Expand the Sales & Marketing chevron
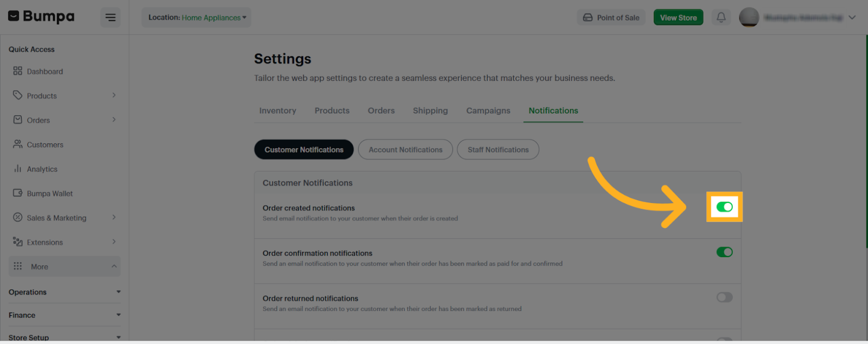 pyautogui.click(x=114, y=217)
